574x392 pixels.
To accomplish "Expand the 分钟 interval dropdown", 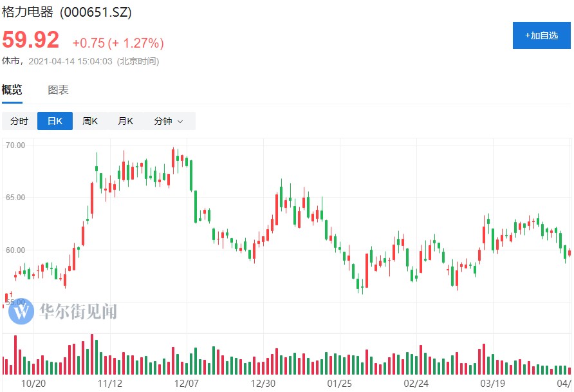I will (167, 121).
